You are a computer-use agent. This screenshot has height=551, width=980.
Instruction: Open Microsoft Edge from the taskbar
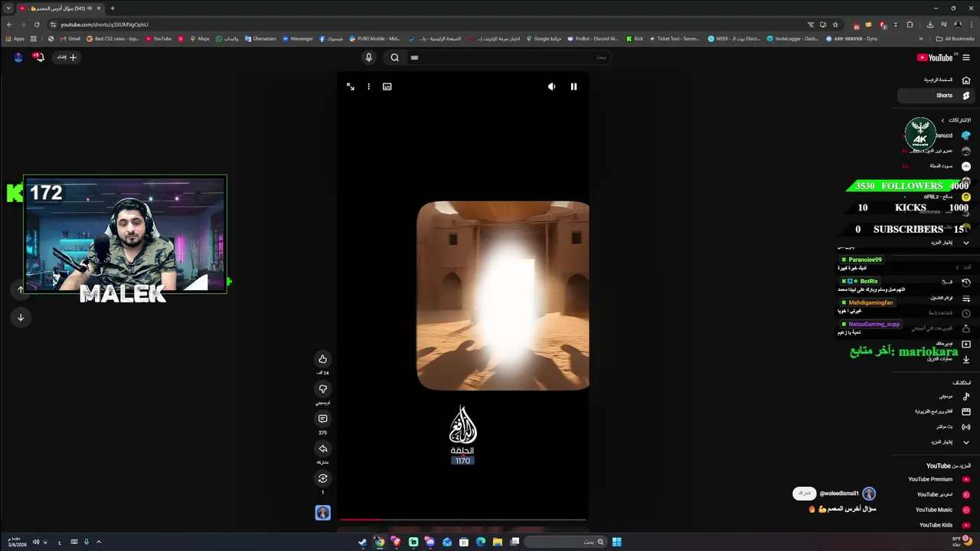tap(481, 542)
